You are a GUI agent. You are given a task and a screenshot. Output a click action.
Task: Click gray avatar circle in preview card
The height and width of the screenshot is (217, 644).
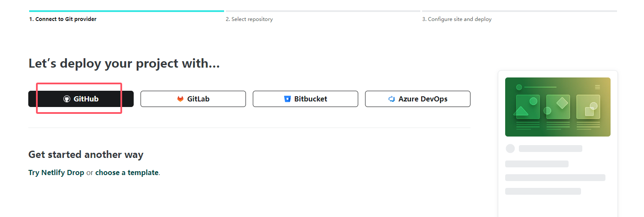click(510, 149)
